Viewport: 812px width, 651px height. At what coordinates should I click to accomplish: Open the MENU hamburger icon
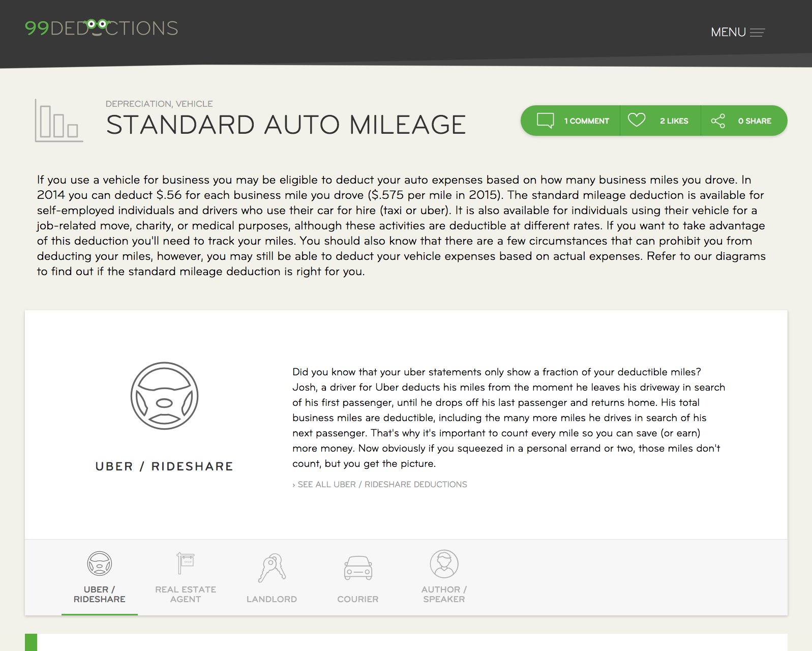757,33
